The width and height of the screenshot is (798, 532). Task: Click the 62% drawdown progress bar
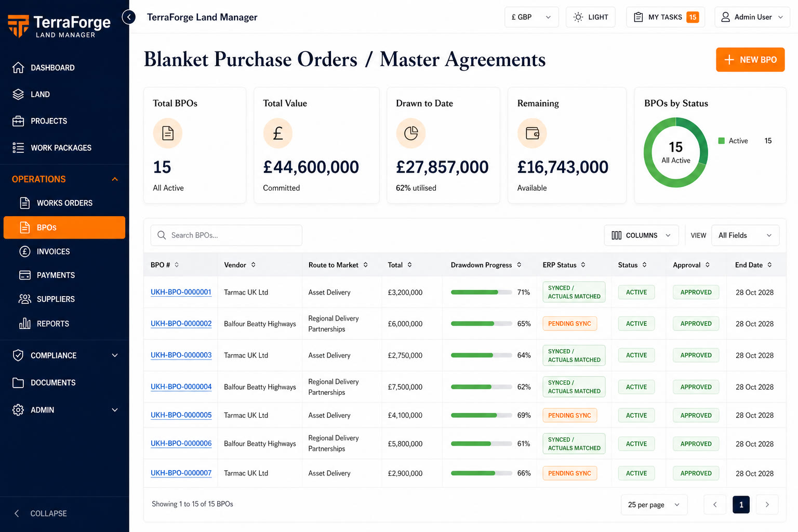481,387
